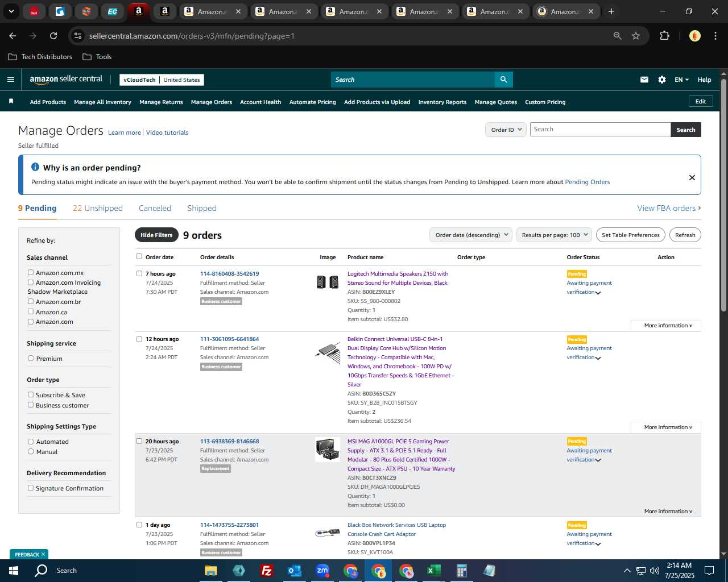Check the Amazon.com.mx sales channel box
This screenshot has width=728, height=582.
[31, 273]
